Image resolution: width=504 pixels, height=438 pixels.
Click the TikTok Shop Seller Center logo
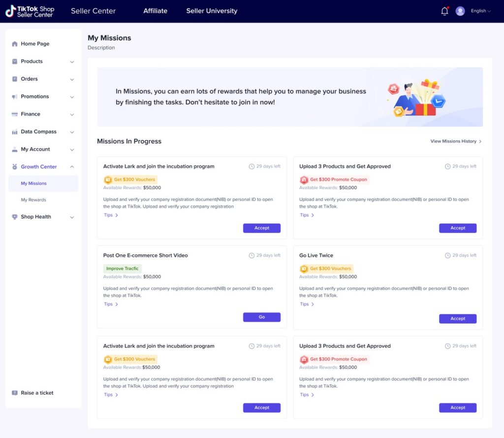pyautogui.click(x=30, y=11)
